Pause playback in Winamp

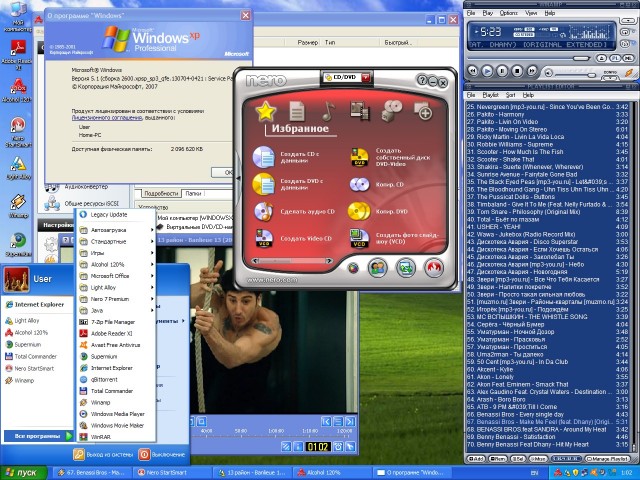coord(502,71)
